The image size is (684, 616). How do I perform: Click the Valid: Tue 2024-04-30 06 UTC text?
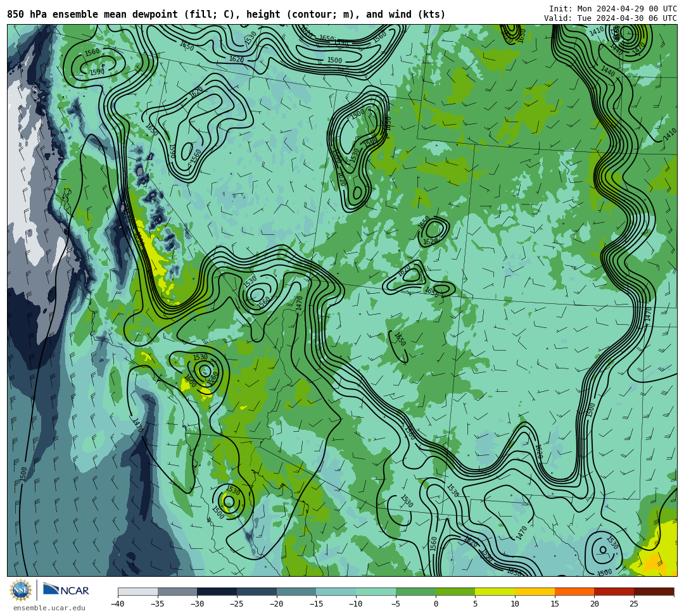tap(611, 18)
